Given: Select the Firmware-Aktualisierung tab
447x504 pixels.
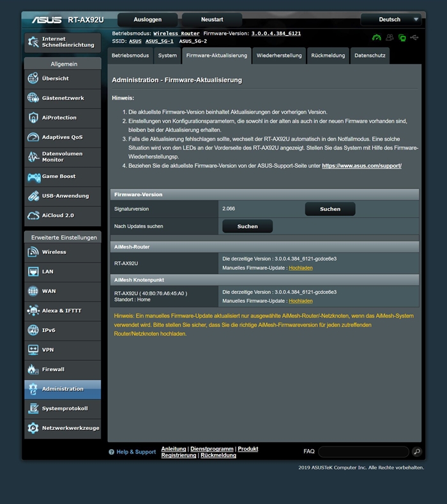Looking at the screenshot, I should pyautogui.click(x=216, y=56).
